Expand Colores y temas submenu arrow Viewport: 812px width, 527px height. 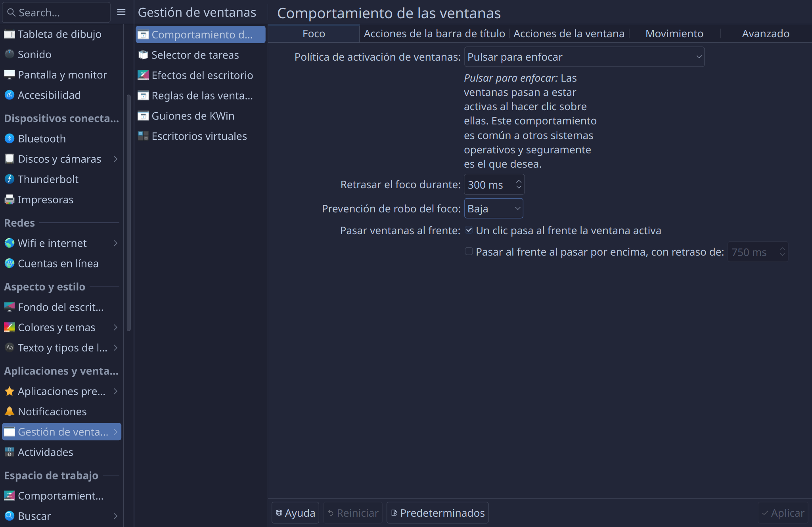(x=115, y=327)
